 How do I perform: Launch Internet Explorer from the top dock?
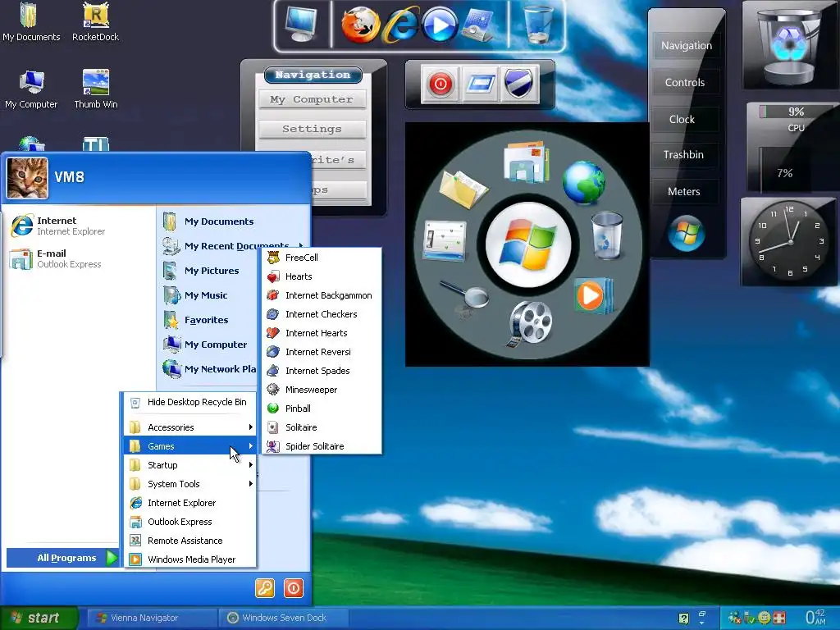[399, 25]
